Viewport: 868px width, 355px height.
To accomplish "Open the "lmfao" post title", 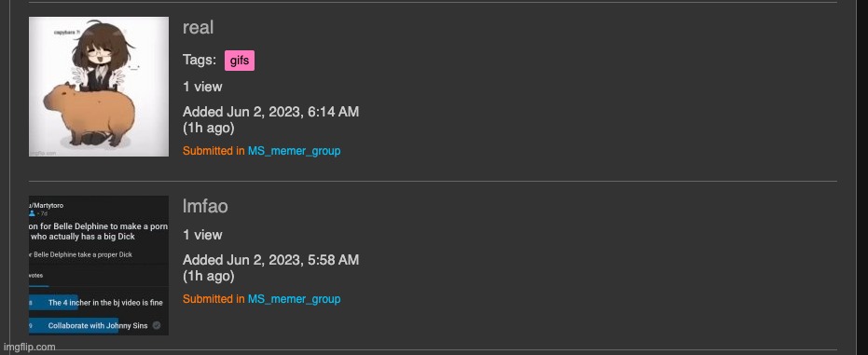I will coord(205,206).
